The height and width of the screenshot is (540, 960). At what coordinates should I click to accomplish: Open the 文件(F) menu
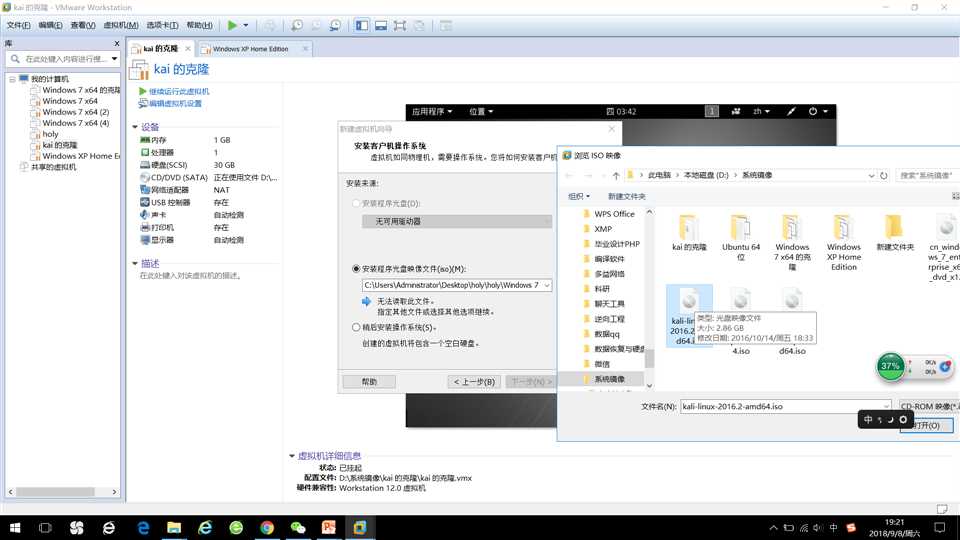pyautogui.click(x=18, y=25)
